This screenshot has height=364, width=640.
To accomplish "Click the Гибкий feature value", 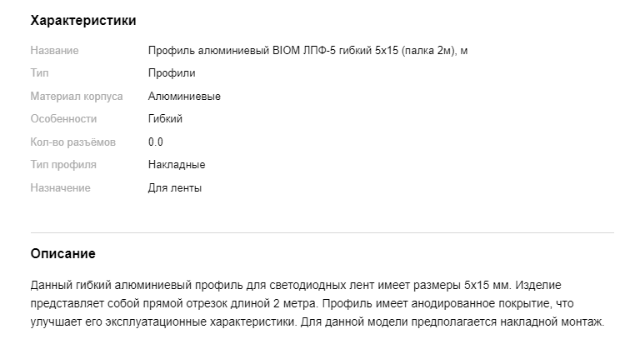I will [x=165, y=119].
